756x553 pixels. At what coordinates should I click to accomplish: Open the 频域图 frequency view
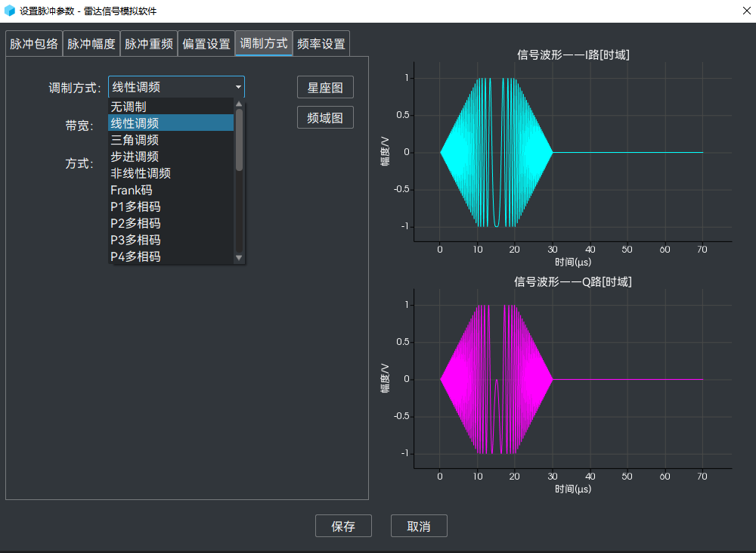(x=325, y=117)
